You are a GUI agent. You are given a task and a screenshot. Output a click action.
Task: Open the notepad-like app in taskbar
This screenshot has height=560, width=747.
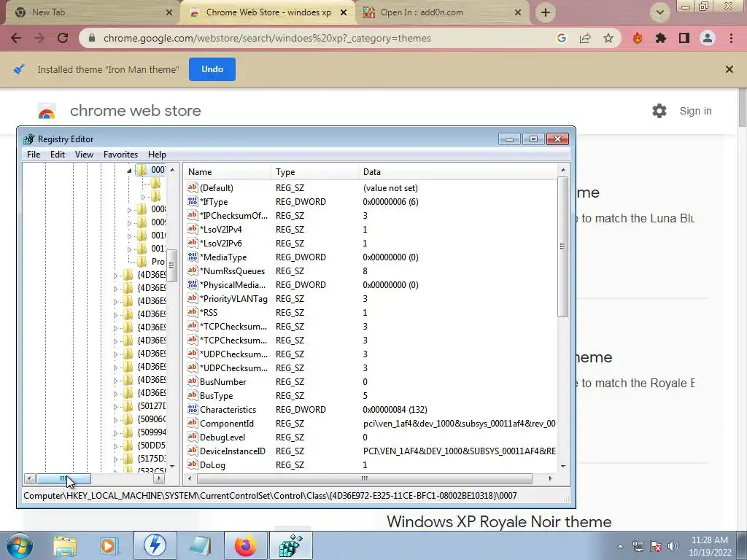(x=201, y=545)
